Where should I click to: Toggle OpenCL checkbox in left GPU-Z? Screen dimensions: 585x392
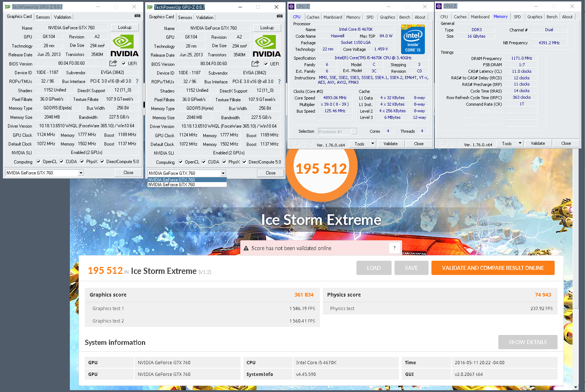[38, 162]
